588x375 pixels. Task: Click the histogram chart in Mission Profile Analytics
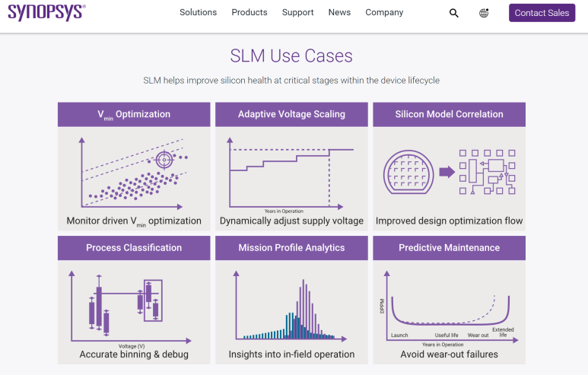pos(291,306)
